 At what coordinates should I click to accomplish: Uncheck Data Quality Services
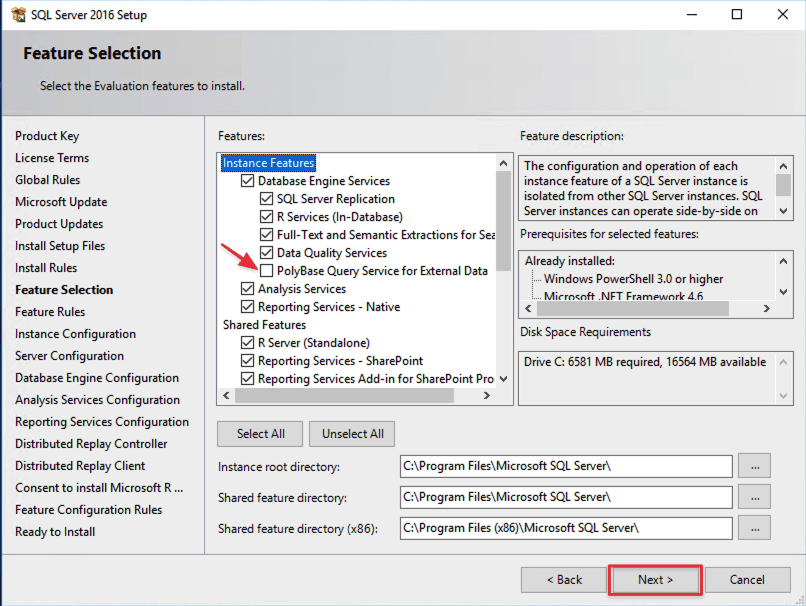267,253
